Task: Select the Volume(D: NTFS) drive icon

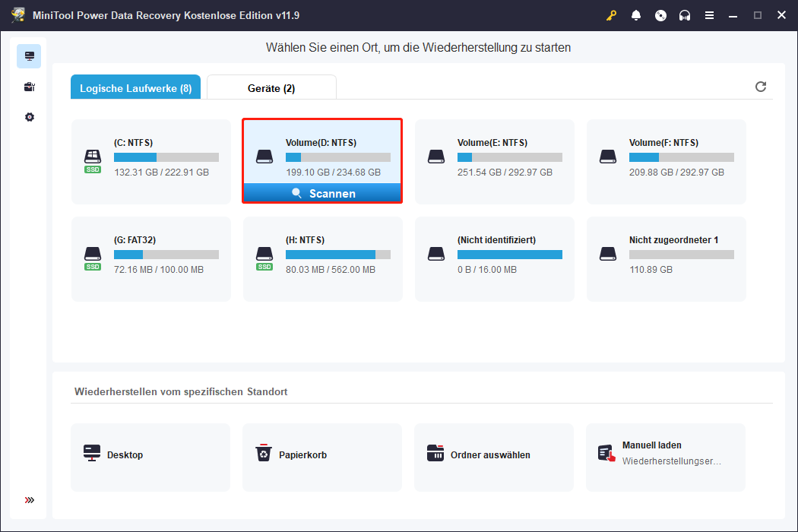Action: coord(264,157)
